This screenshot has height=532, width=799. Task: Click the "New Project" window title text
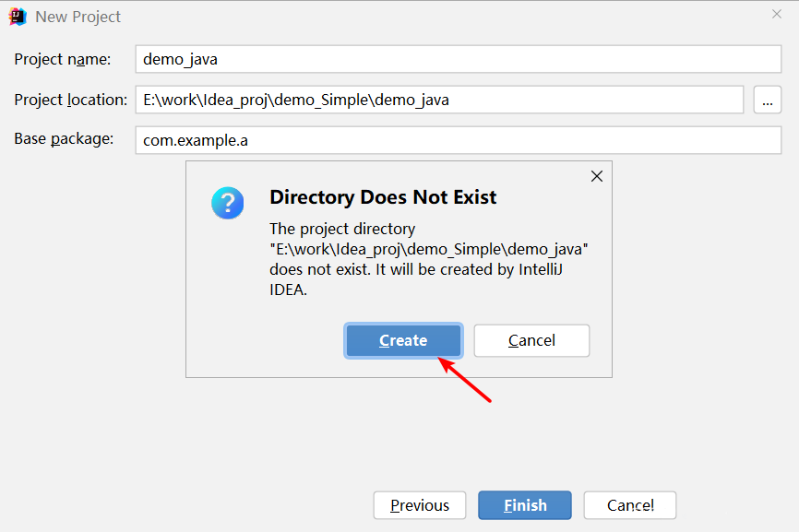[x=78, y=17]
